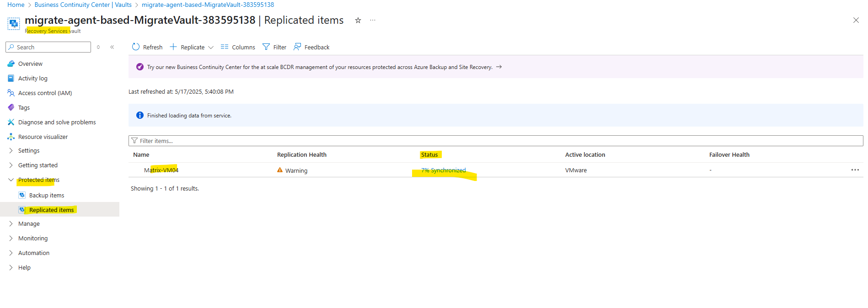Click the purple Tags icon
The image size is (868, 308).
tap(11, 107)
